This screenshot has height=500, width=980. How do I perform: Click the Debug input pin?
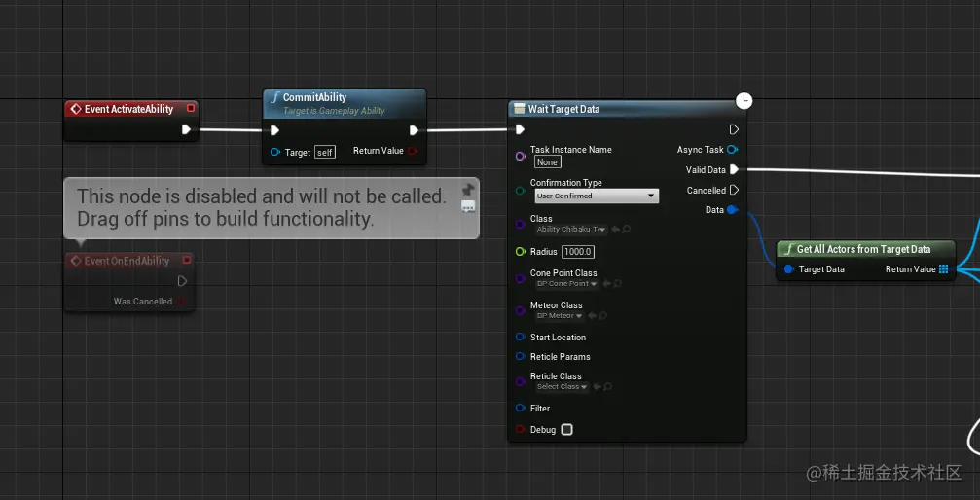pyautogui.click(x=520, y=429)
